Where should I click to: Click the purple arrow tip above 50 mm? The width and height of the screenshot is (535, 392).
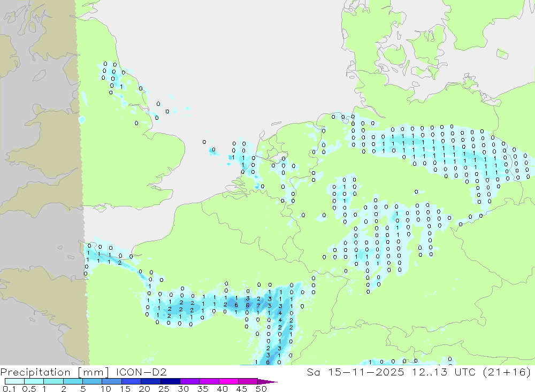[x=267, y=381]
